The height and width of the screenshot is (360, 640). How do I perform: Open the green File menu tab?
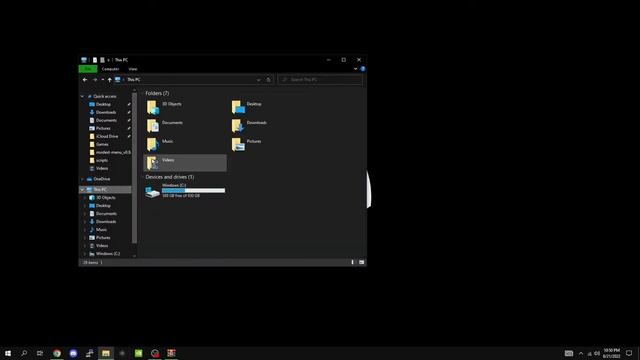88,69
